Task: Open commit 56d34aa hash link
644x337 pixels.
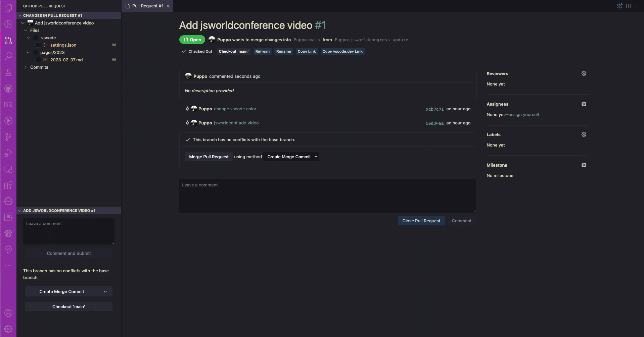Action: pos(434,123)
